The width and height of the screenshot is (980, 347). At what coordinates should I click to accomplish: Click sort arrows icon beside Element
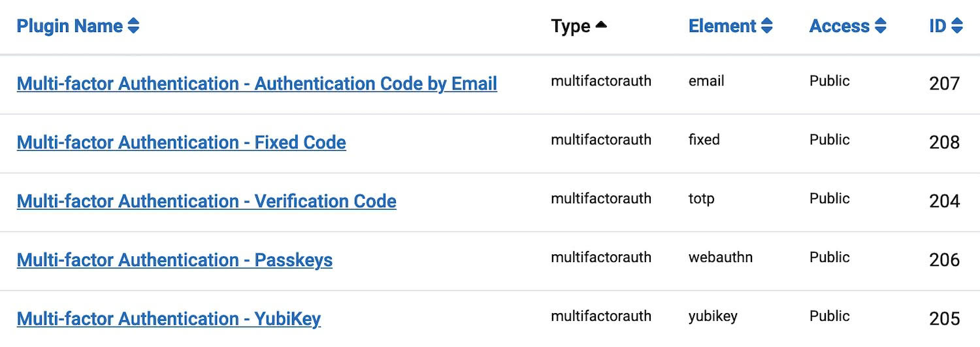(767, 26)
